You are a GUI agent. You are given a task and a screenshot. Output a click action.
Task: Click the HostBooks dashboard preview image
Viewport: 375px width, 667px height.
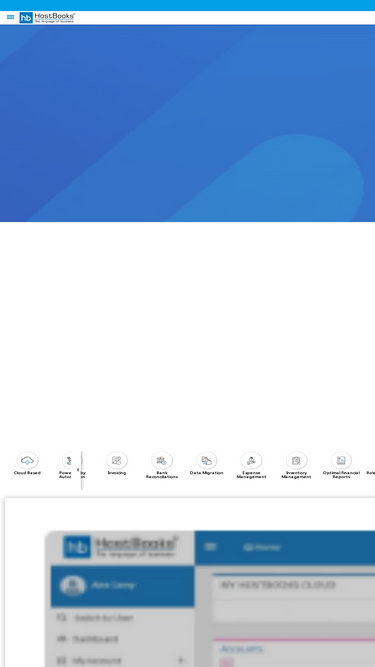pos(210,599)
